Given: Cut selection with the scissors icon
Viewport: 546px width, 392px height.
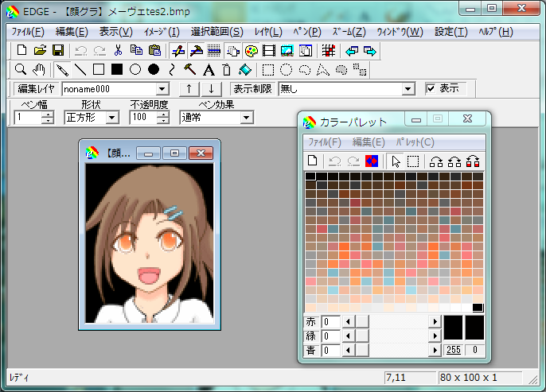Looking at the screenshot, I should 119,51.
